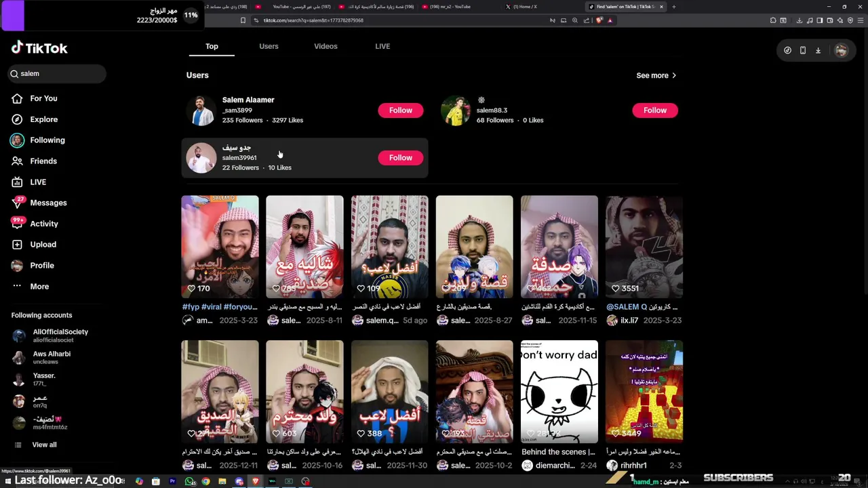
Task: Click the @SALEM Q caption mention
Action: [x=627, y=307]
